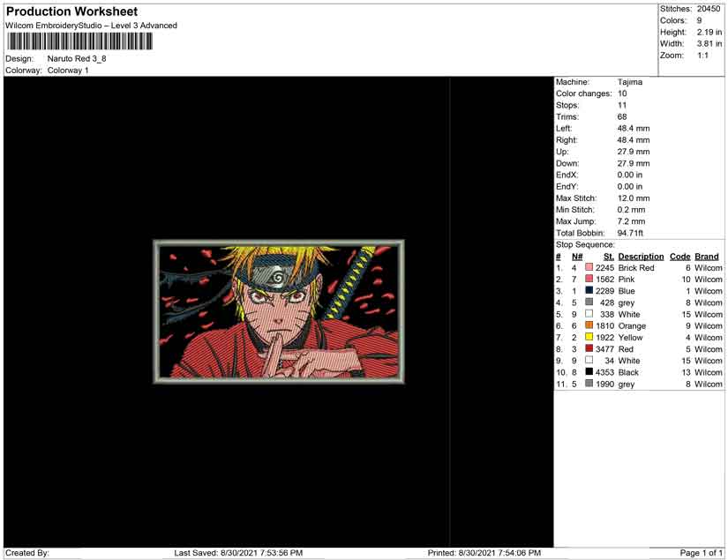
Task: Click the Last Saved timestamp in footer
Action: [238, 553]
